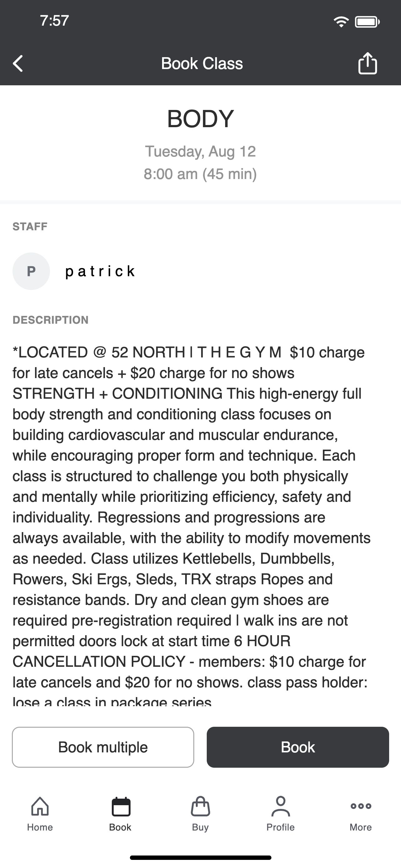Screen dimensions: 401x868
Task: Open the More three-dots icon
Action: [x=361, y=806]
